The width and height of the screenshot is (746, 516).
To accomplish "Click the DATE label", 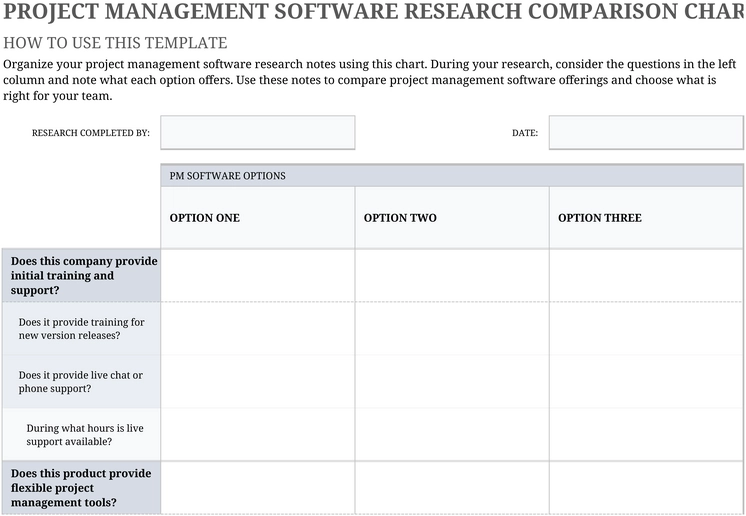I will click(x=525, y=133).
